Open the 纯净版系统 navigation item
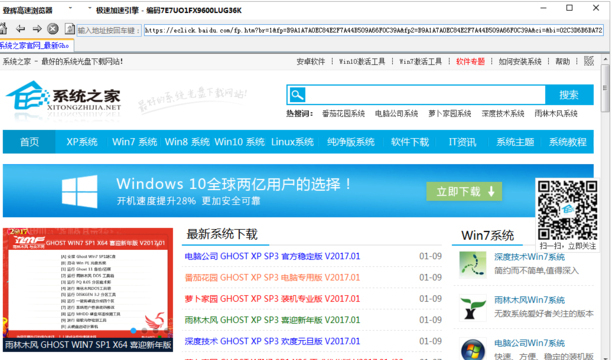Image resolution: width=612 pixels, height=360 pixels. [351, 142]
